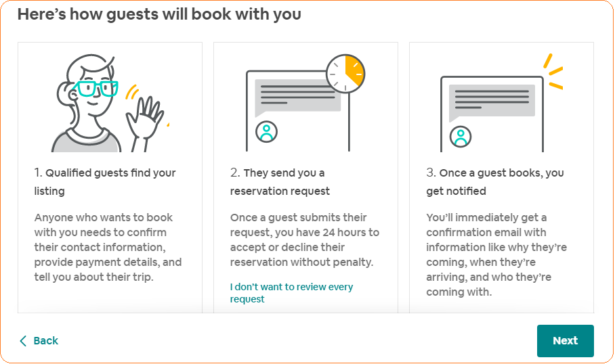The height and width of the screenshot is (364, 615).
Task: Click the profile avatar icon in notification card
Action: [x=461, y=137]
